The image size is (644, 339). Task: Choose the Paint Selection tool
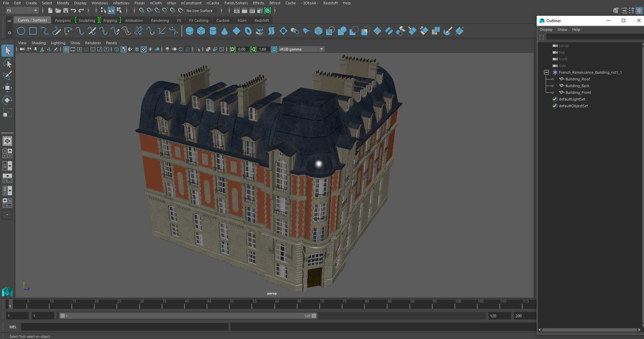[7, 75]
